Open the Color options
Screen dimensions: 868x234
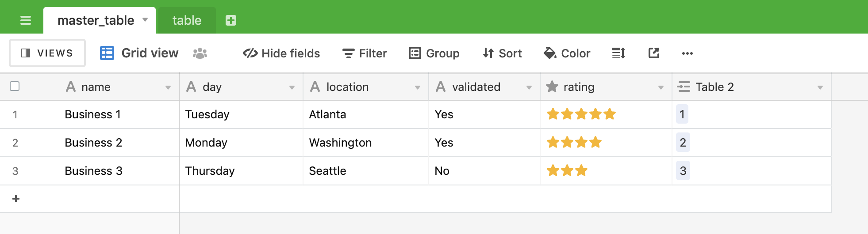coord(567,53)
